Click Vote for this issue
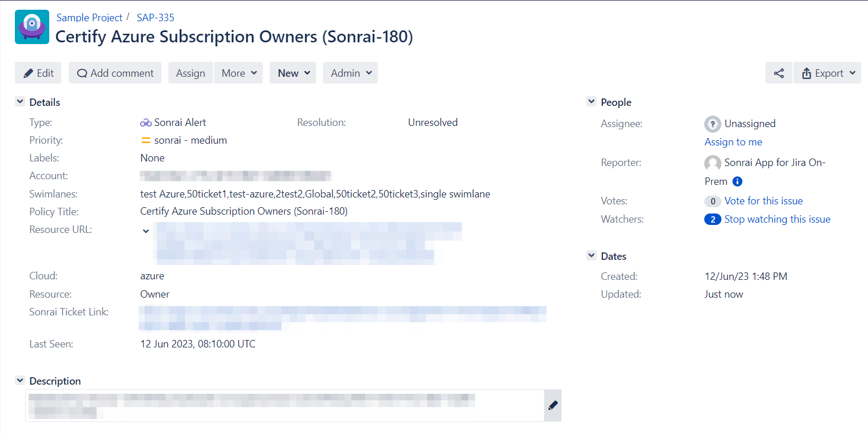Screen dimensions: 868x435 coord(764,201)
